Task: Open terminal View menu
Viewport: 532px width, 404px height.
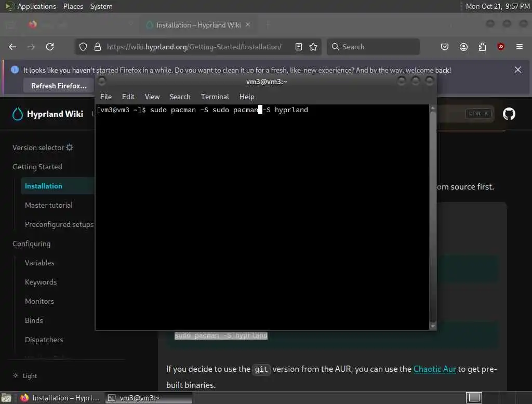Action: [x=152, y=97]
